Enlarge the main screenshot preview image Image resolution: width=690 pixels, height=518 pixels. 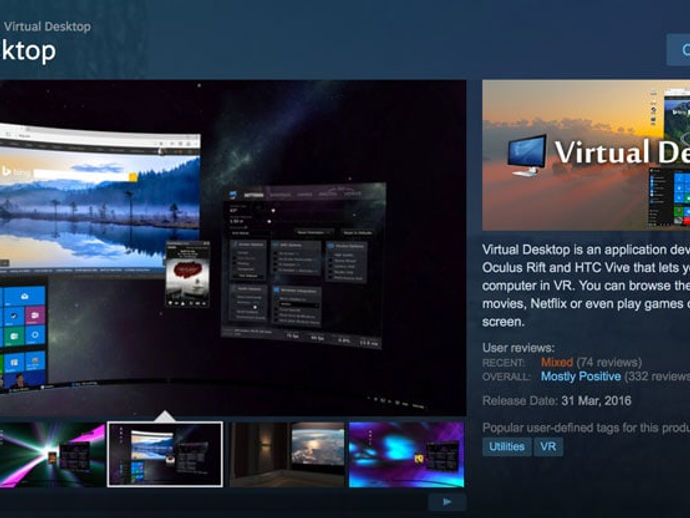[233, 248]
